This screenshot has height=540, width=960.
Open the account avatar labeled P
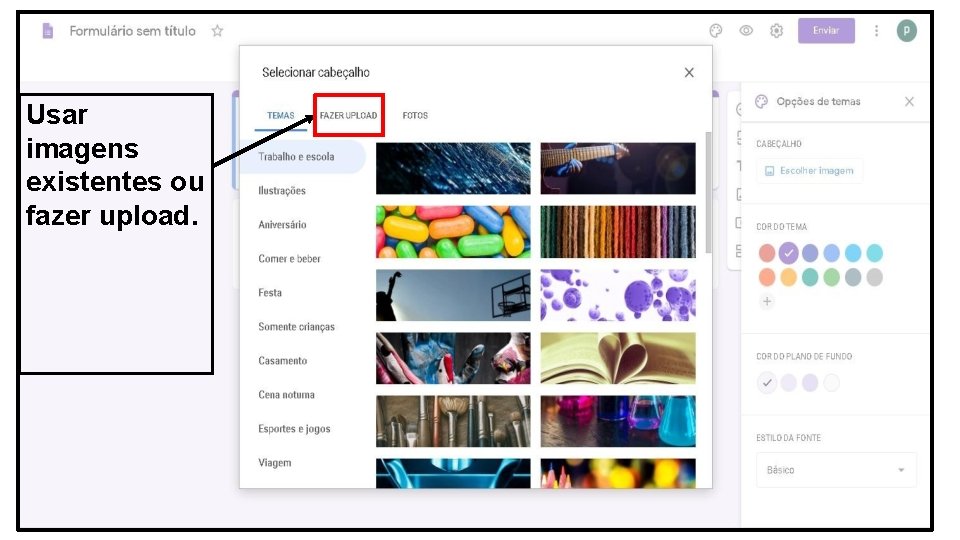(x=906, y=31)
